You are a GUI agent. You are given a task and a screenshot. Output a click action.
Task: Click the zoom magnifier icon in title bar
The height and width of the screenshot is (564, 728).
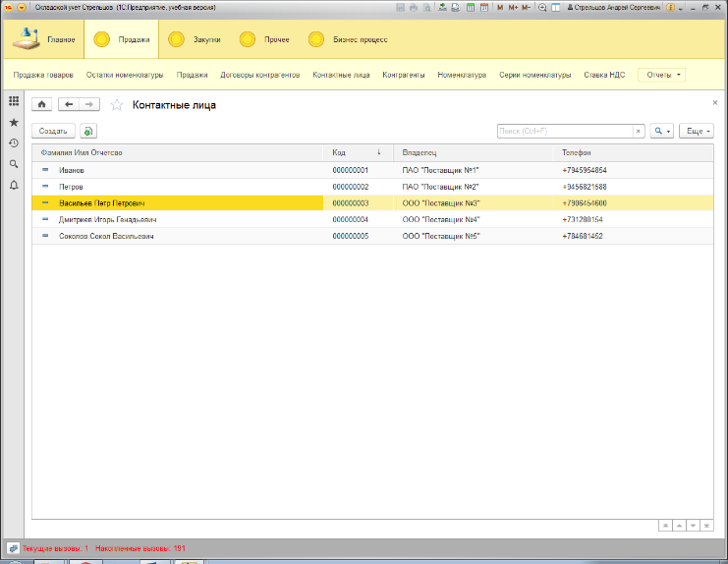[541, 8]
